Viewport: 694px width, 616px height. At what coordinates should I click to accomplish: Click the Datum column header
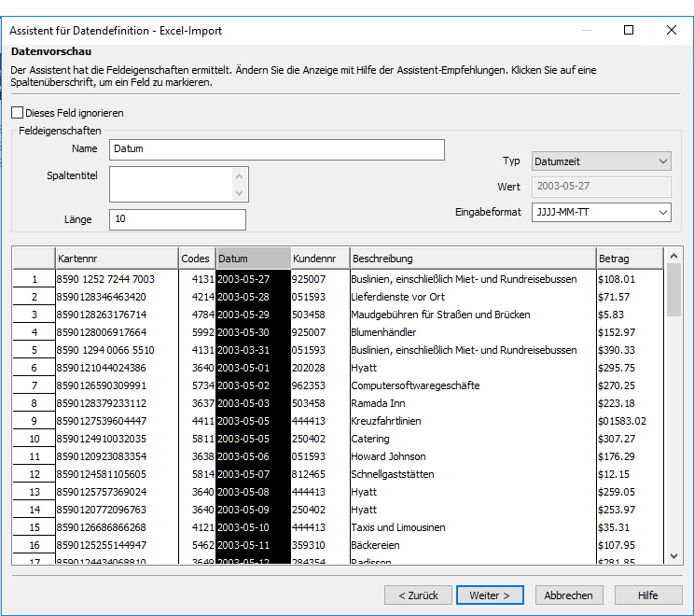[x=253, y=259]
